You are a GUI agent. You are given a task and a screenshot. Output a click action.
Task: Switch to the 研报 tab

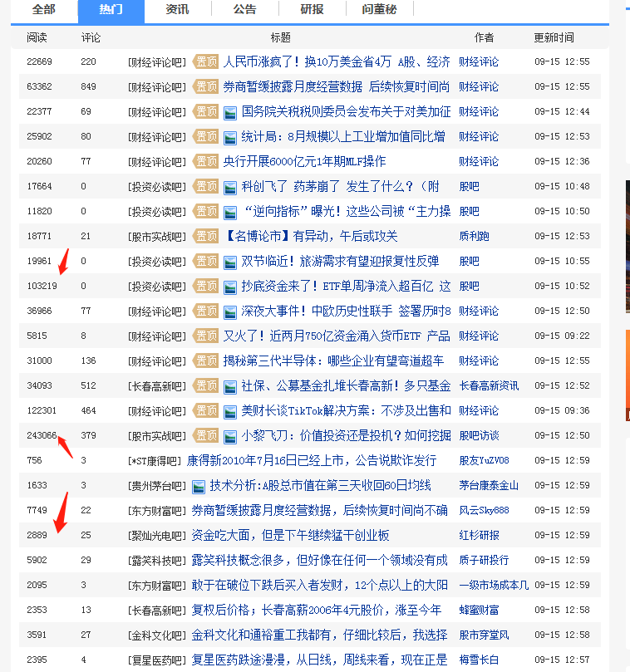312,9
